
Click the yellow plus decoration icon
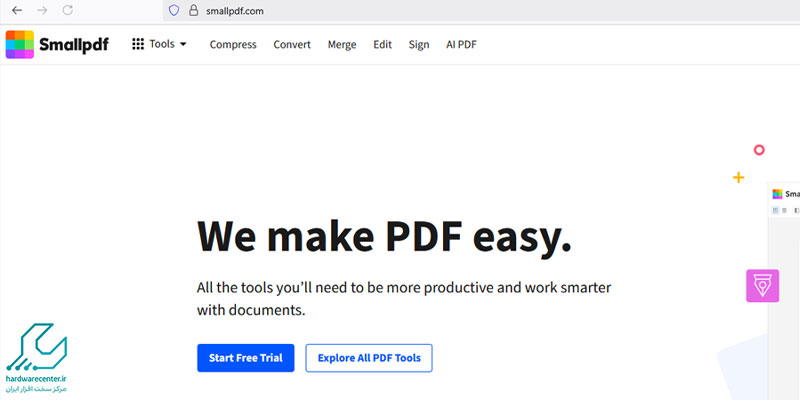[x=738, y=177]
